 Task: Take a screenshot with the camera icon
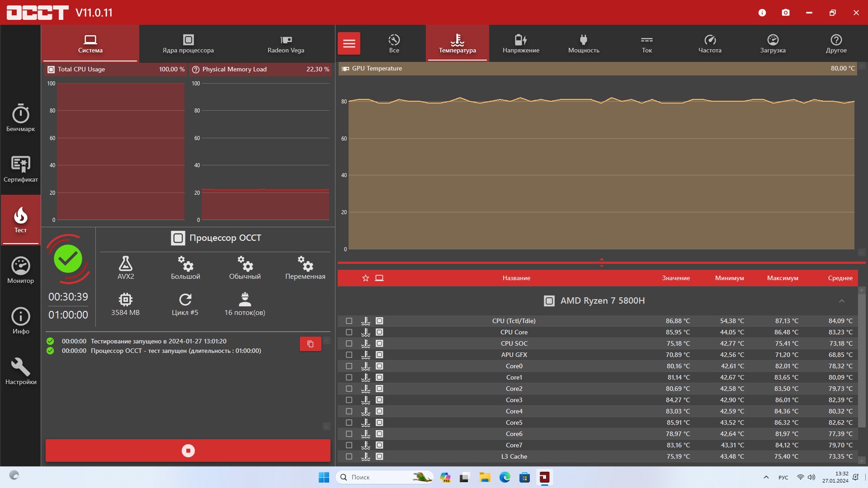(786, 13)
